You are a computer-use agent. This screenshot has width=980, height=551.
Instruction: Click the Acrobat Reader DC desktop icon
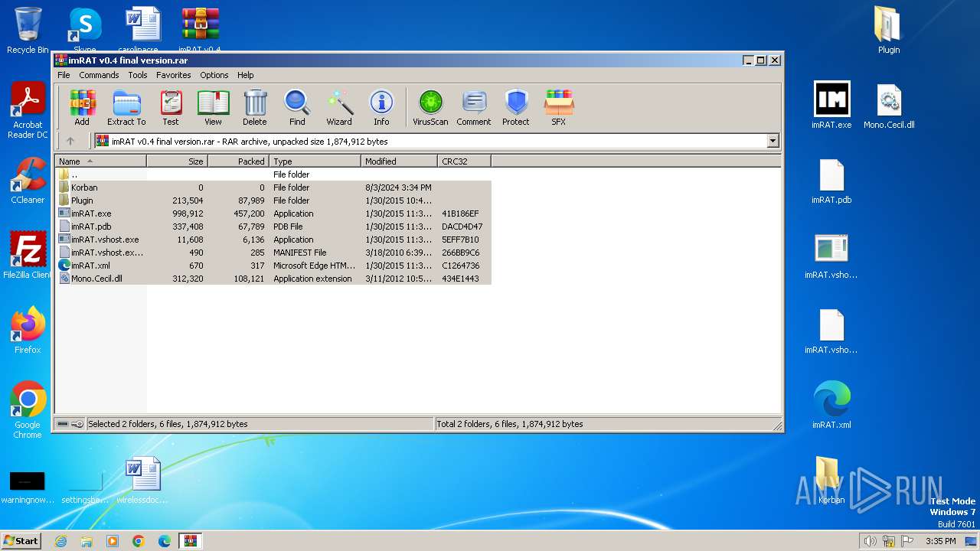[x=28, y=111]
